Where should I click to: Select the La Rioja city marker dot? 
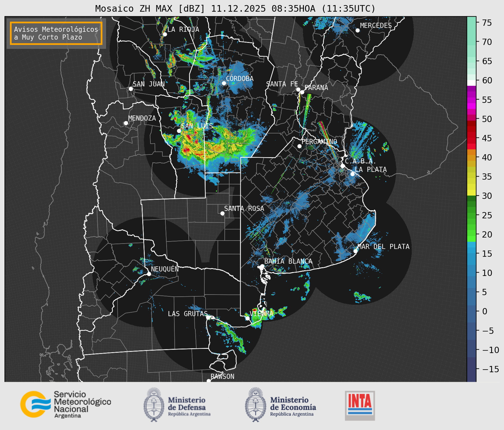[165, 34]
